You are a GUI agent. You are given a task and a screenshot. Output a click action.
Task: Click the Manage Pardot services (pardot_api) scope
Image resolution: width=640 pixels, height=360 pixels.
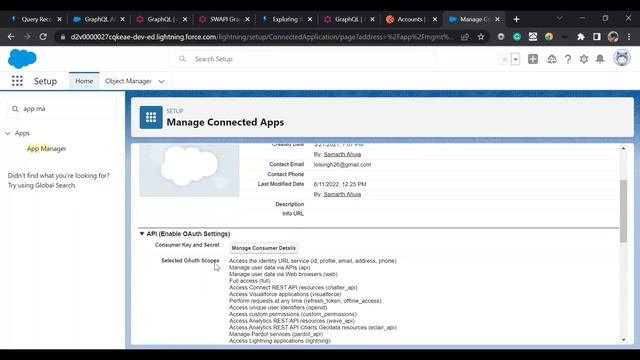click(276, 334)
